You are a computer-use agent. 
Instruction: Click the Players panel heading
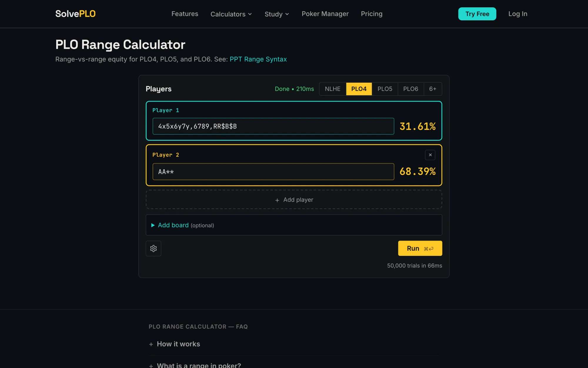coord(158,89)
